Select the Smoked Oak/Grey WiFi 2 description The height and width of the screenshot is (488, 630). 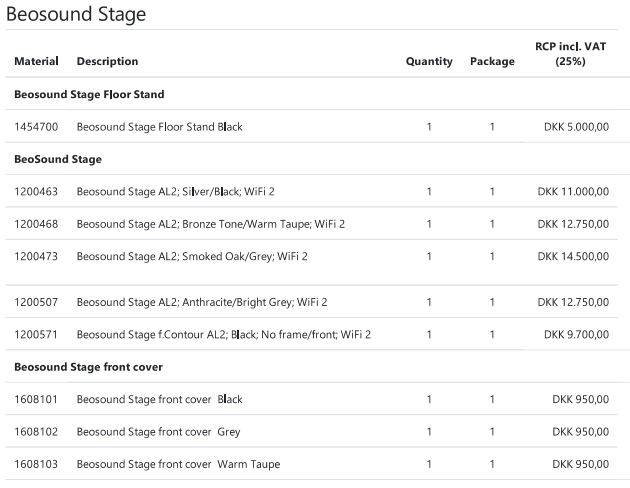tap(192, 256)
